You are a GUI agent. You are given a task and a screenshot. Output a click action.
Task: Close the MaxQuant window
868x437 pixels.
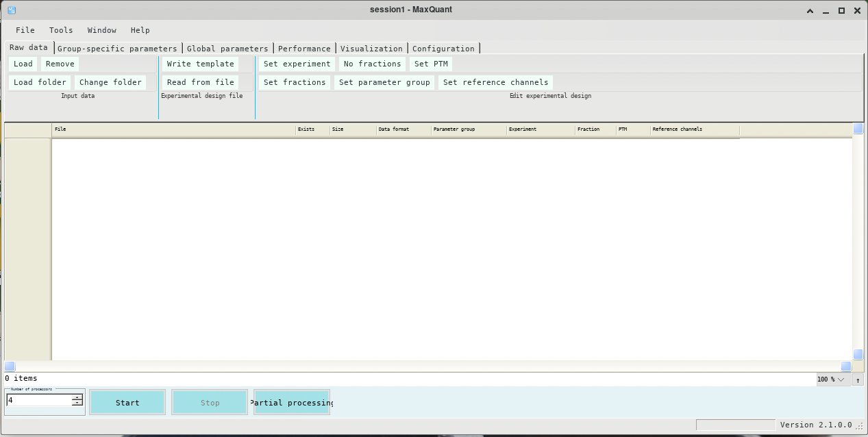point(858,10)
